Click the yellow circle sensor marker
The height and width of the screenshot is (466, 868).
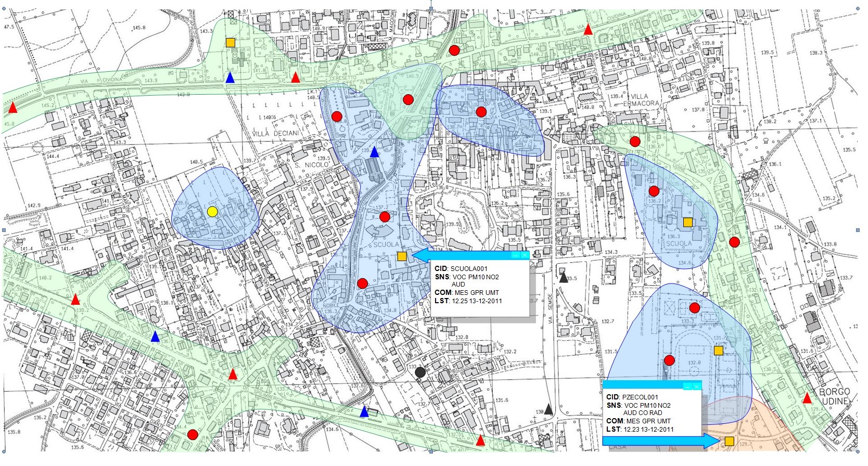click(x=212, y=211)
